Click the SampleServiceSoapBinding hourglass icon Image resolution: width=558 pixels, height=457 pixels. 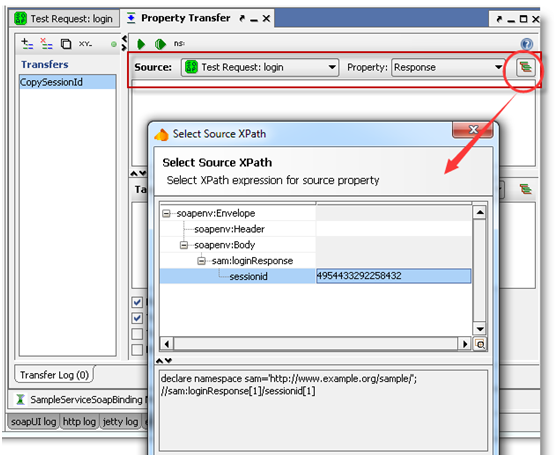tap(21, 399)
